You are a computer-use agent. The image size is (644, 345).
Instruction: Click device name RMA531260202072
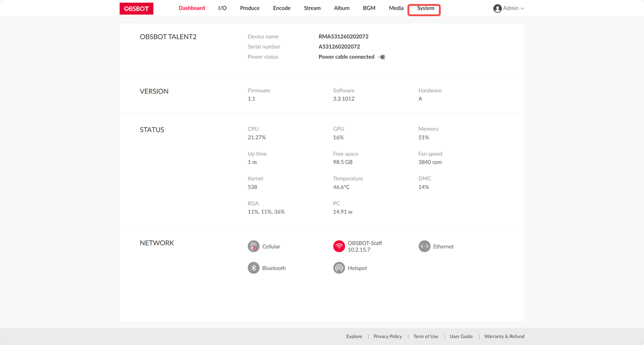point(344,37)
